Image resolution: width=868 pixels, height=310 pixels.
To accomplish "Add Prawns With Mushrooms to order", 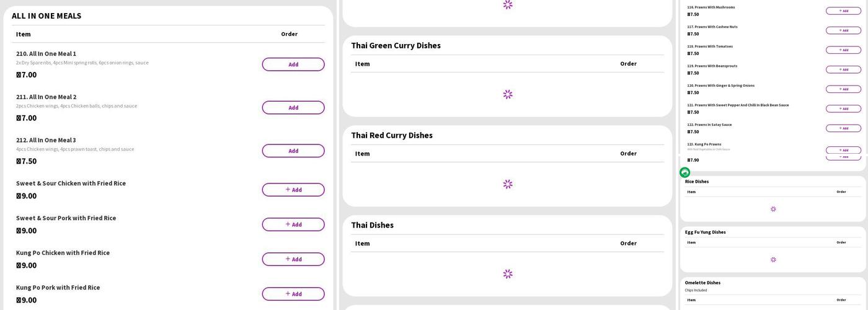I will 843,11.
